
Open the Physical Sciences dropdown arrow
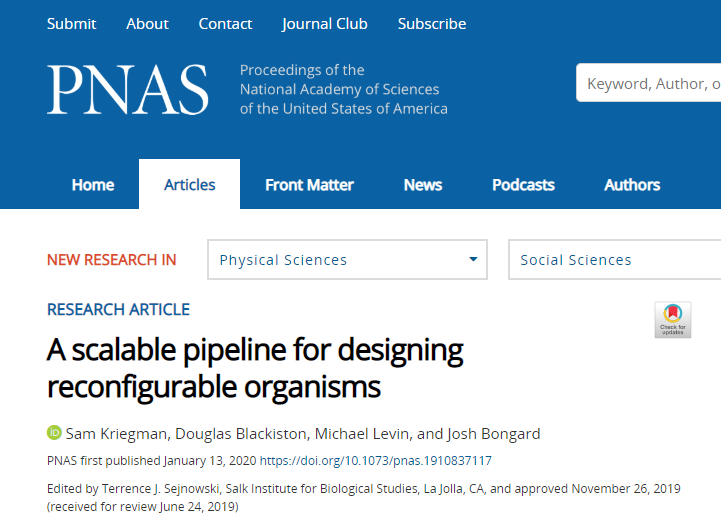473,259
